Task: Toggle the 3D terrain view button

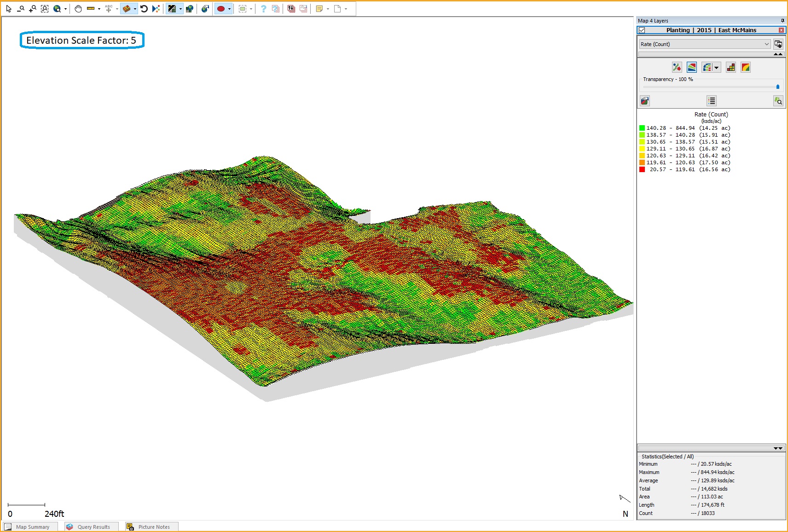Action: pyautogui.click(x=127, y=9)
